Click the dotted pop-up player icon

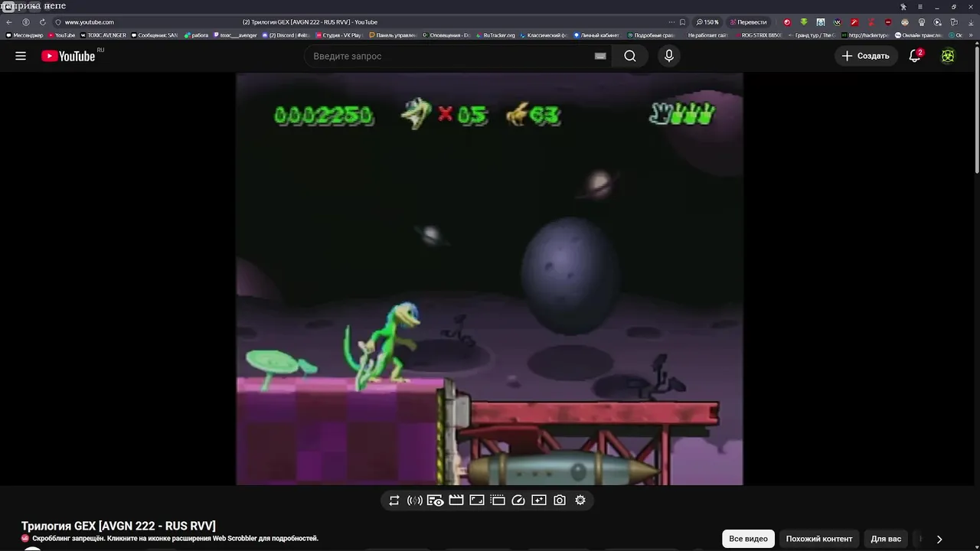coord(498,500)
